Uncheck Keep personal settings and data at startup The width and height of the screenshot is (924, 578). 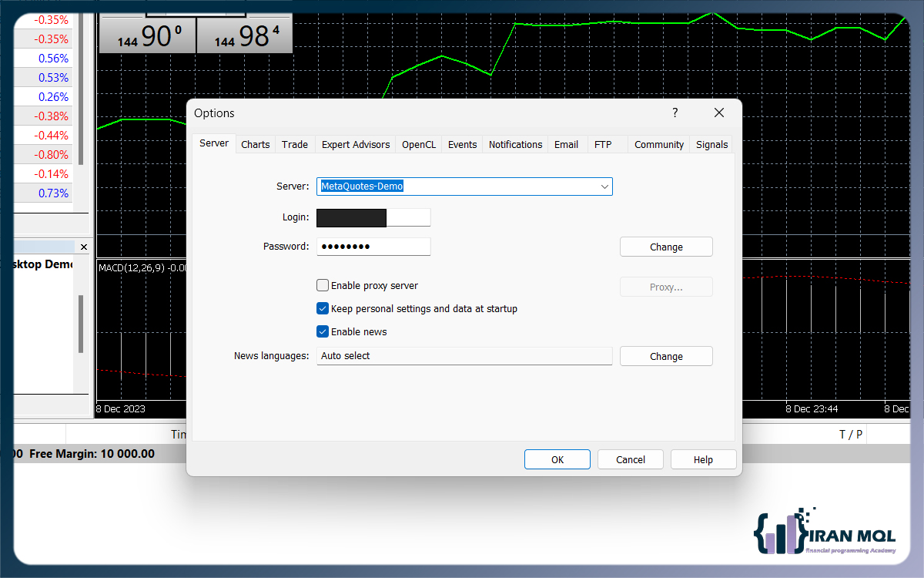pos(323,308)
